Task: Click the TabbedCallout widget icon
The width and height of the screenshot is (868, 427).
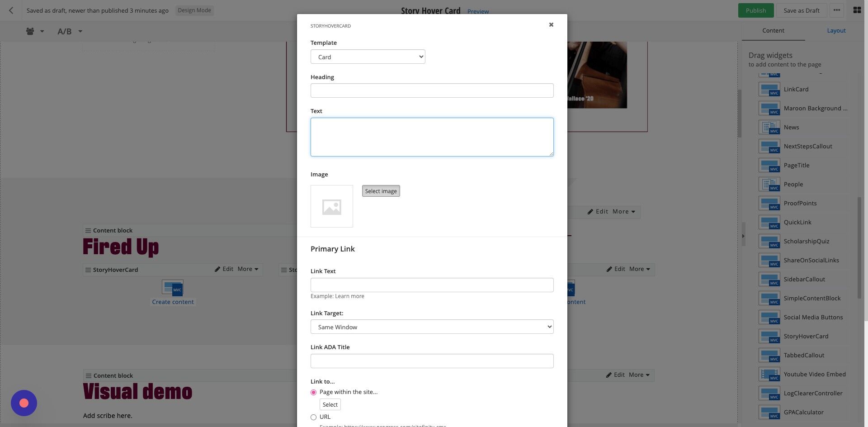Action: pos(769,356)
